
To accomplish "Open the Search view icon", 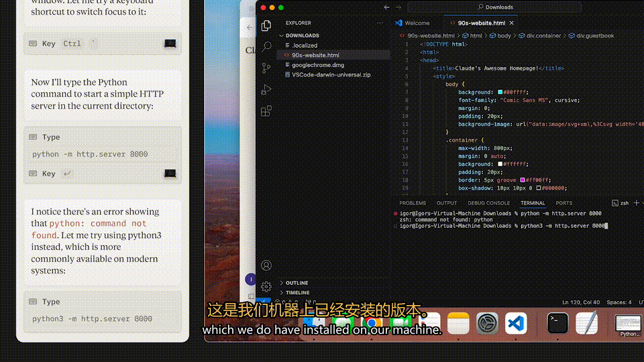I will pyautogui.click(x=266, y=46).
